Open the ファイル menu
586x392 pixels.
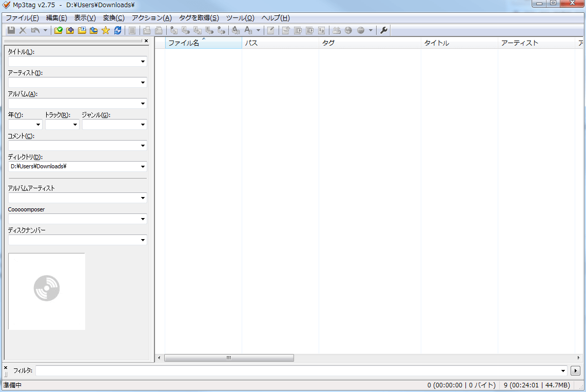click(x=22, y=18)
